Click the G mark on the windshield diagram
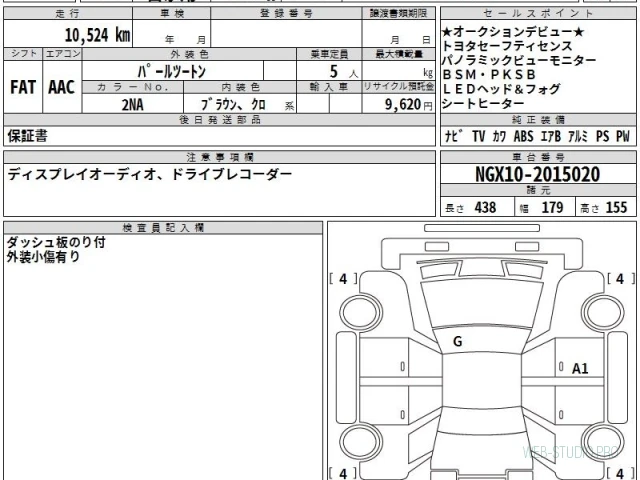 458,342
